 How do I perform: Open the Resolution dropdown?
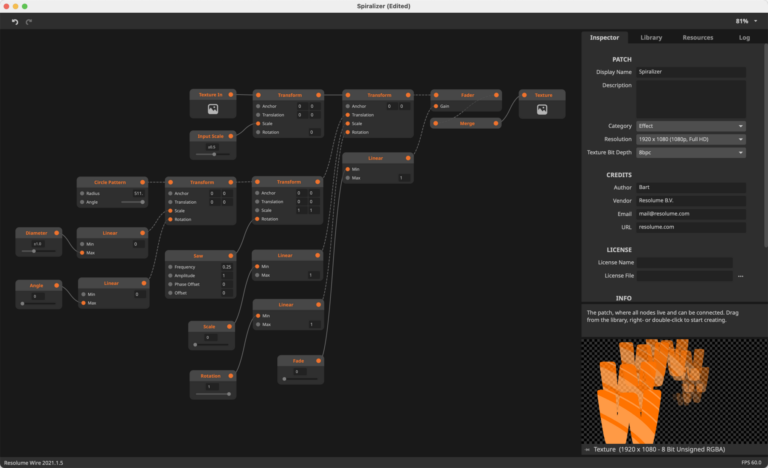point(691,139)
